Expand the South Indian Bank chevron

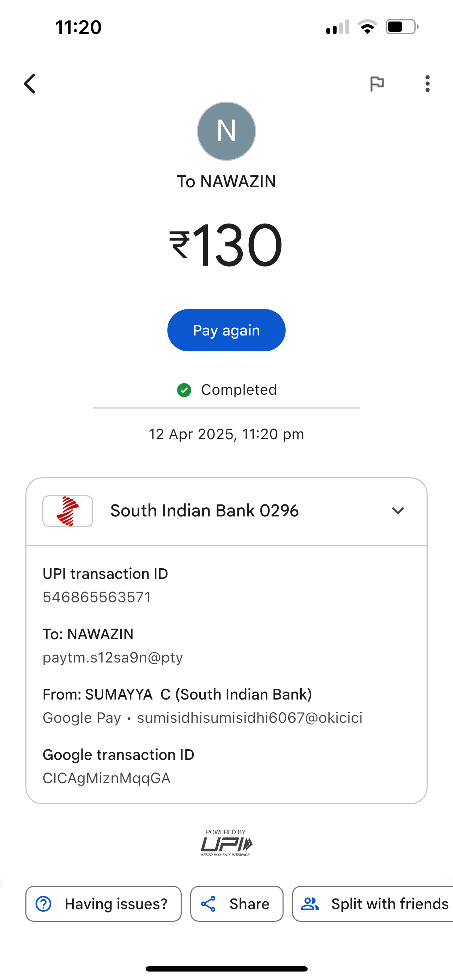(x=398, y=511)
